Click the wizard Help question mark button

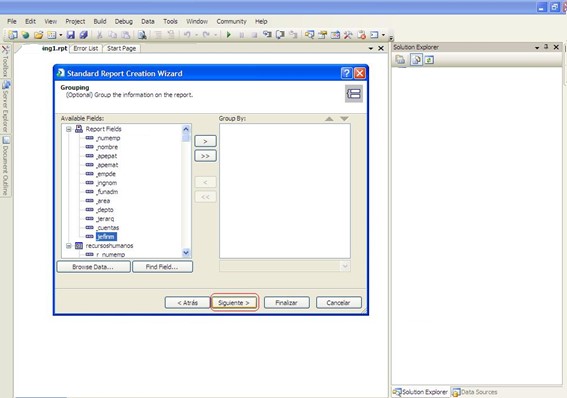346,73
